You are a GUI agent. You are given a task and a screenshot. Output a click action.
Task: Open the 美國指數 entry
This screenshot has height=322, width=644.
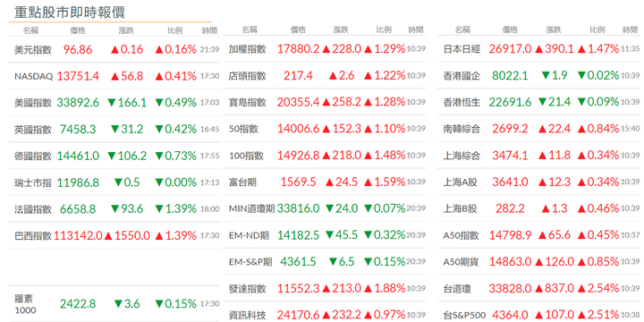coord(33,103)
